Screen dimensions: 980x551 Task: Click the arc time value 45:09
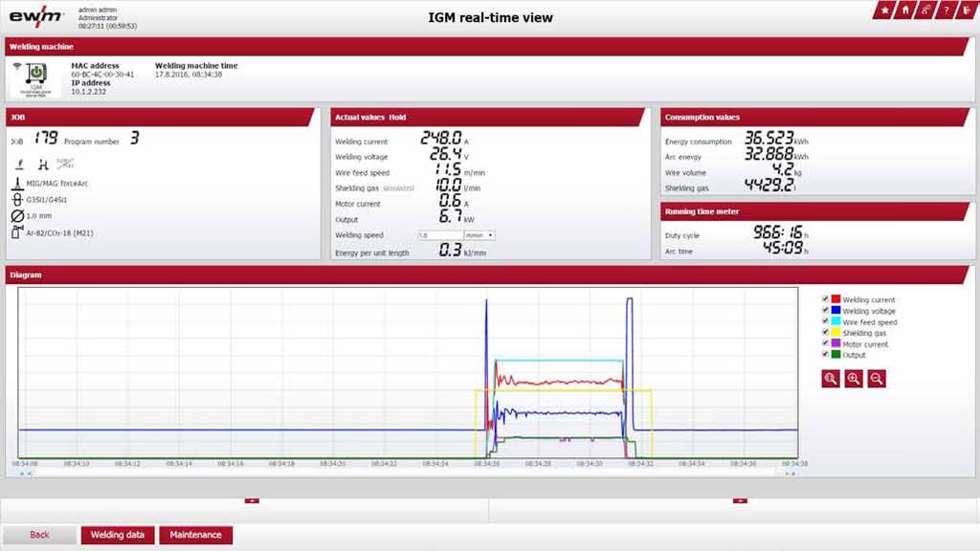pos(783,248)
